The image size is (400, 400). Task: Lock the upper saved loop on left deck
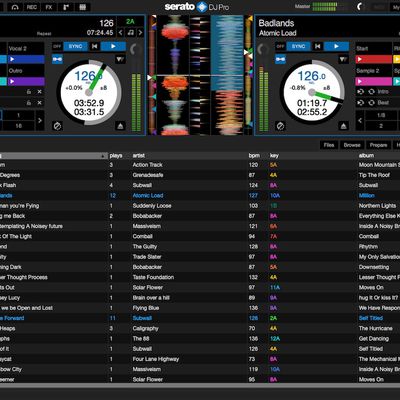(29, 92)
